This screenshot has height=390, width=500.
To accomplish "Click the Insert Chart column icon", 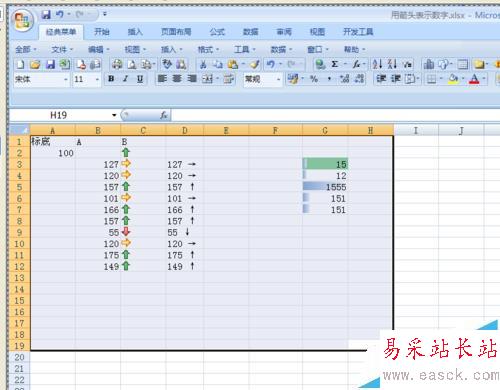I will 429,64.
